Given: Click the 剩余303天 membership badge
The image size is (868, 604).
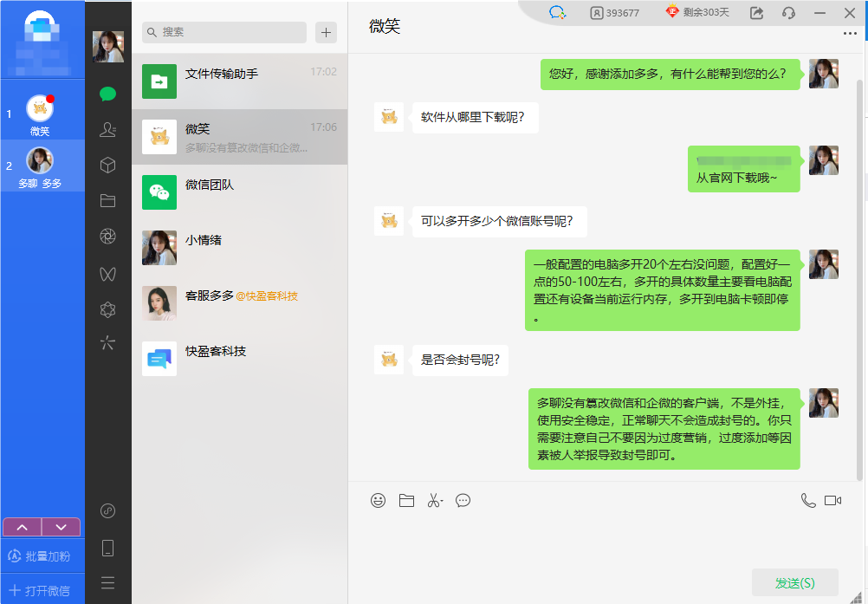Looking at the screenshot, I should tap(697, 12).
